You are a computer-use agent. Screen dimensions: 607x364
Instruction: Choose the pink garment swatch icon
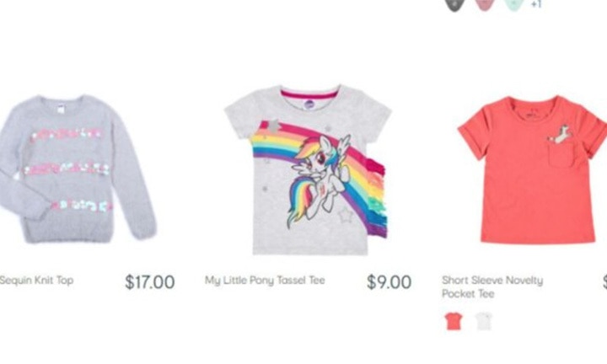[x=485, y=5]
